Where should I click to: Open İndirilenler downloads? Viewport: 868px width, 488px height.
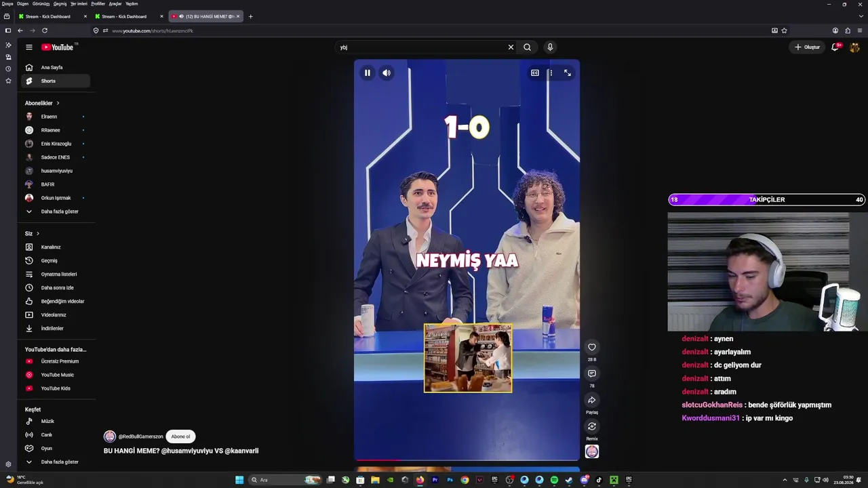tap(54, 328)
